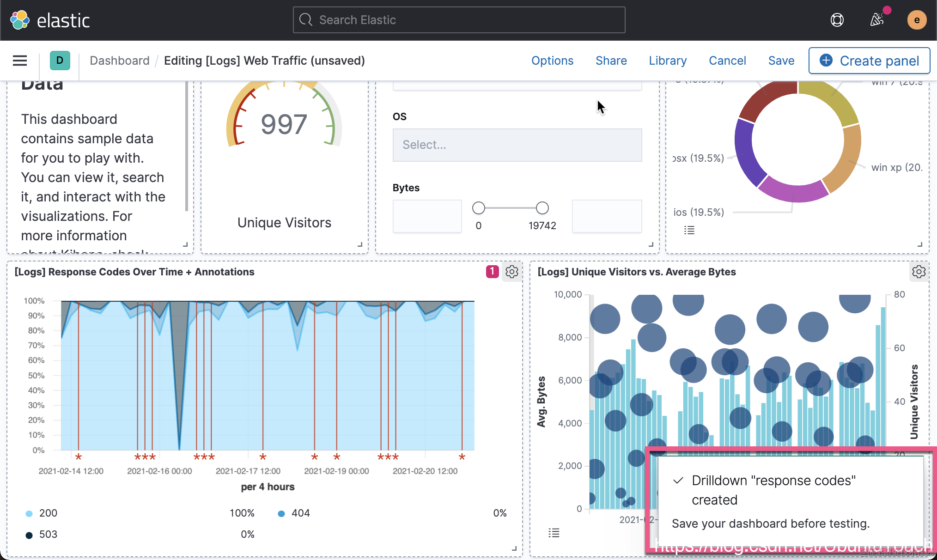
Task: Toggle the 404 series in legend
Action: [300, 513]
